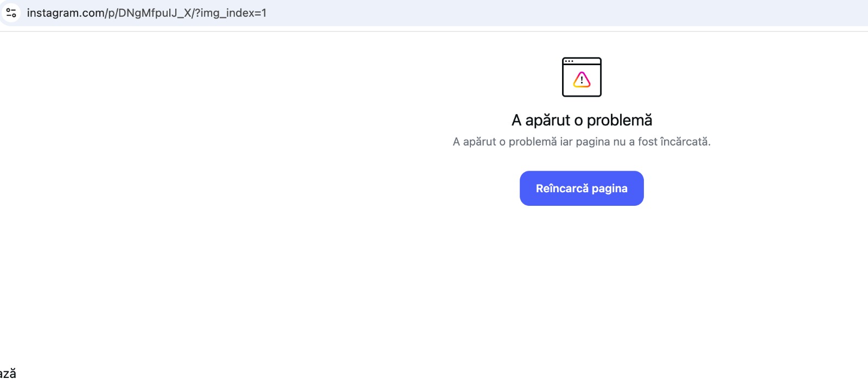Image resolution: width=868 pixels, height=391 pixels.
Task: Click the site information icon in address bar
Action: tap(11, 12)
